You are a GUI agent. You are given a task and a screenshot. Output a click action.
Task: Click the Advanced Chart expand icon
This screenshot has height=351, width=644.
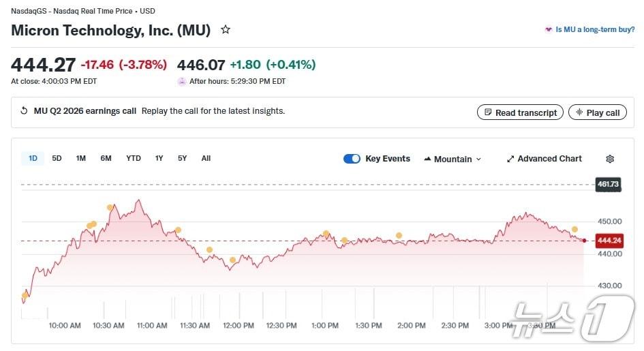tap(510, 159)
